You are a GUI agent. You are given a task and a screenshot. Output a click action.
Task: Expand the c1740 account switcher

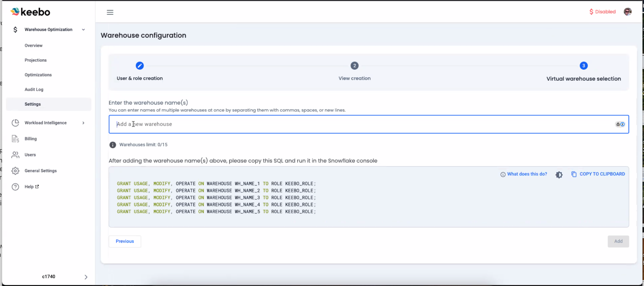(x=86, y=277)
